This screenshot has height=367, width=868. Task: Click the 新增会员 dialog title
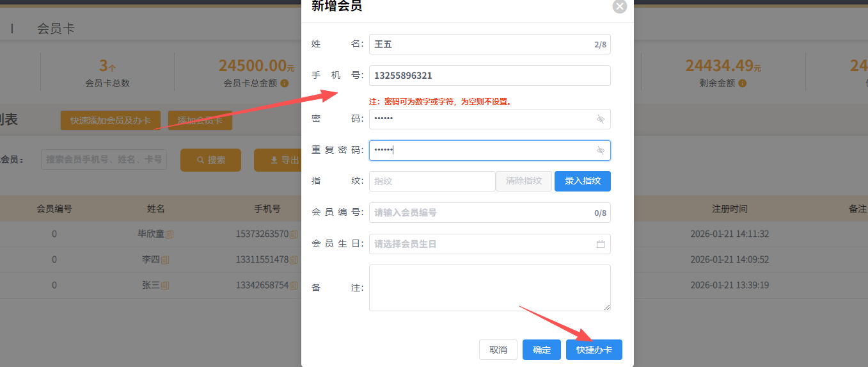coord(336,6)
